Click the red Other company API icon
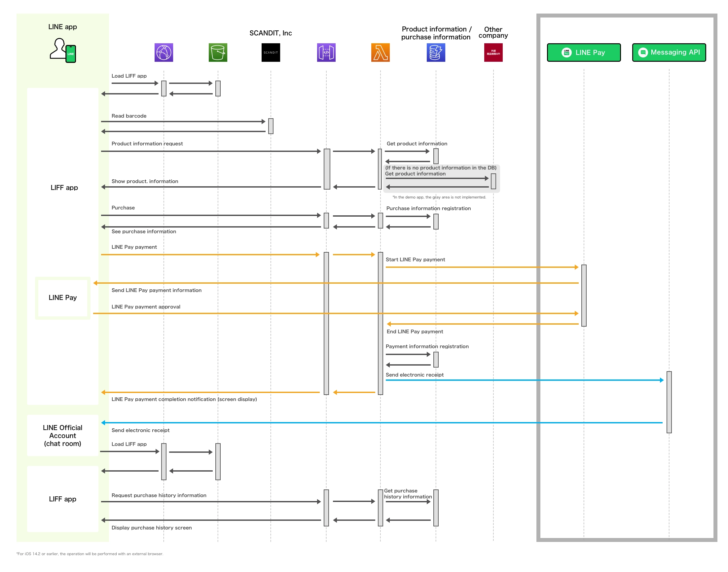The height and width of the screenshot is (572, 728). (x=493, y=52)
